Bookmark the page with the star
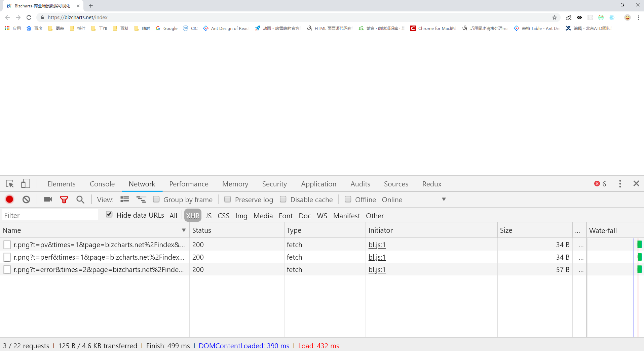 click(555, 17)
